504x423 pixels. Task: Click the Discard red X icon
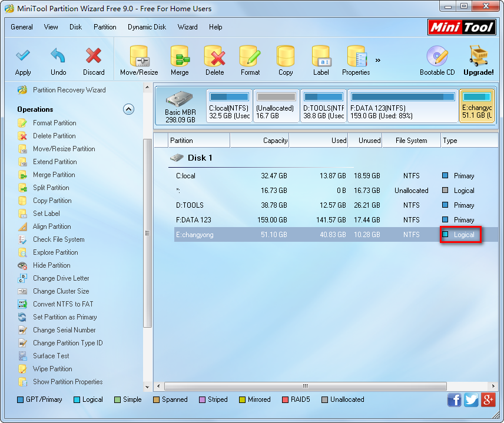94,56
